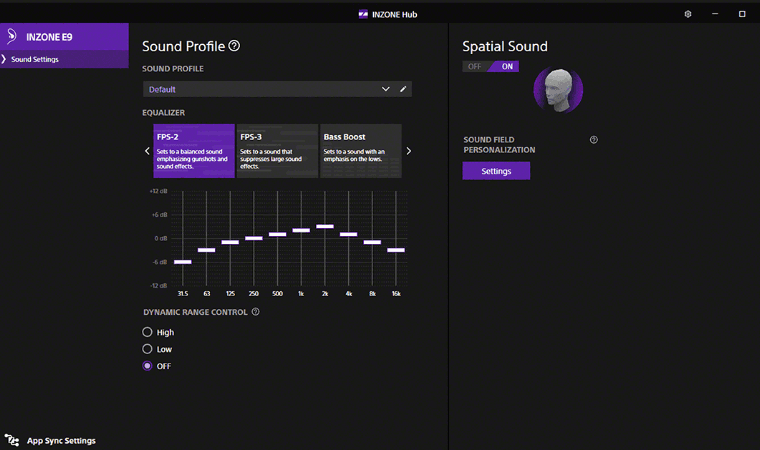Show next equalizer presets with right arrow
Viewport: 760px width, 450px height.
pyautogui.click(x=408, y=151)
